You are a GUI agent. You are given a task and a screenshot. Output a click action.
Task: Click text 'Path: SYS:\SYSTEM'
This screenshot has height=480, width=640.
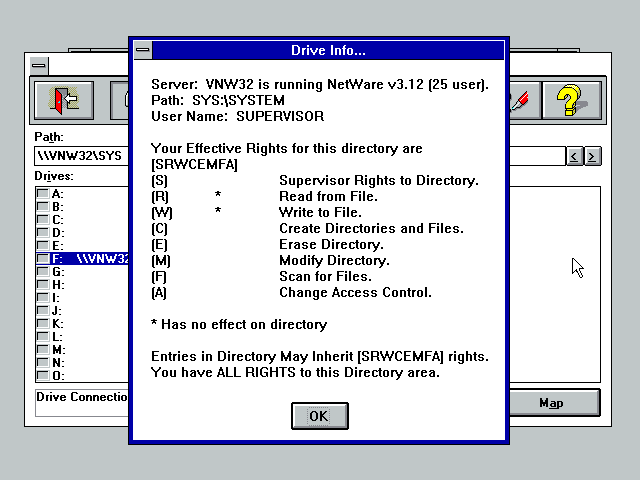click(218, 100)
